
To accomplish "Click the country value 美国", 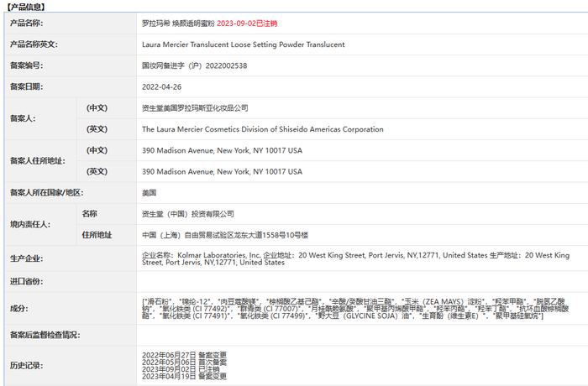I will [149, 193].
